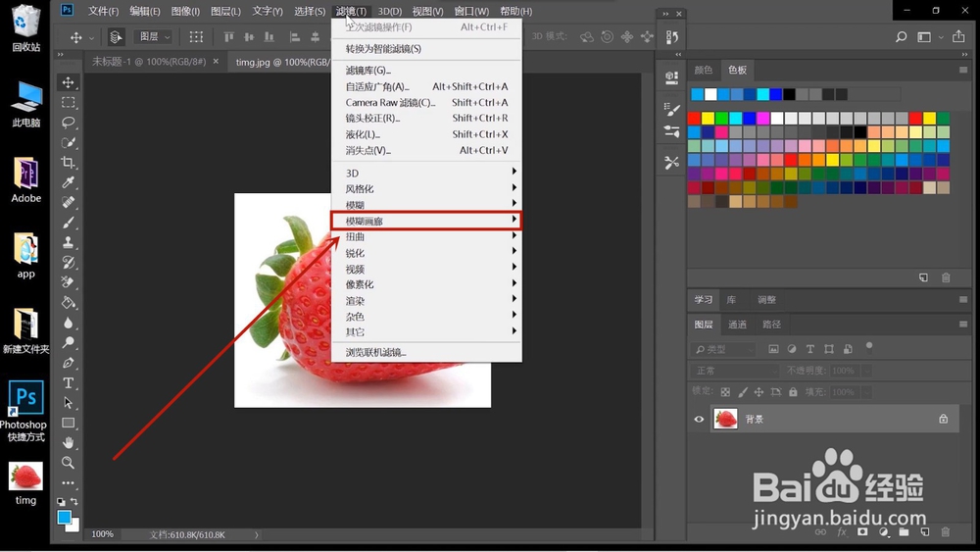Toggle lock transparent pixels button
Image resolution: width=980 pixels, height=552 pixels.
725,392
